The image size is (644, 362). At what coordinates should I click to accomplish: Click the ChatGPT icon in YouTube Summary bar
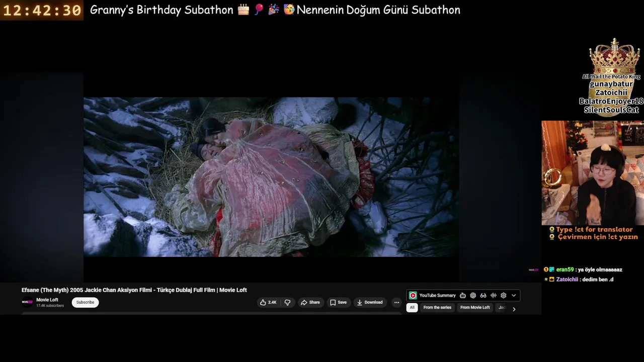tap(473, 296)
